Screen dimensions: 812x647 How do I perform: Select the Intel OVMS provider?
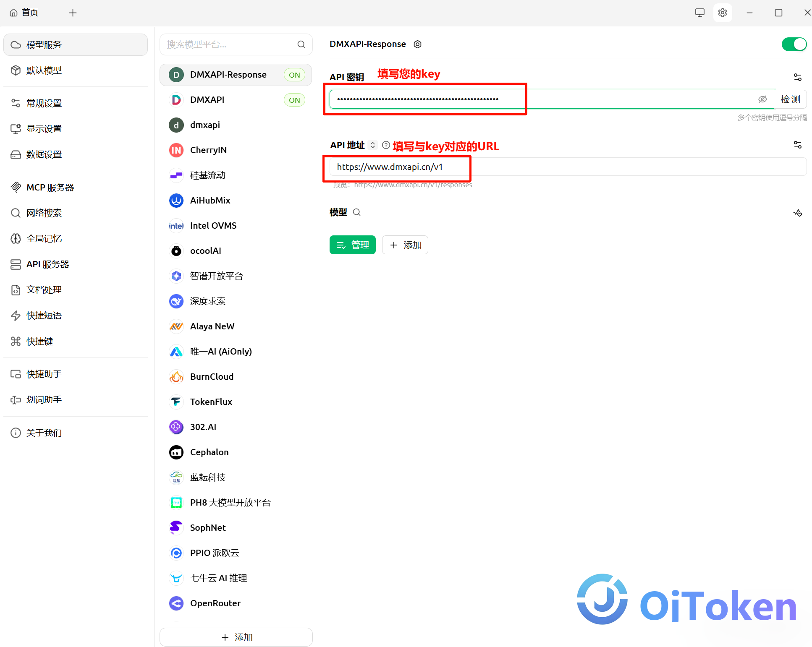point(236,226)
